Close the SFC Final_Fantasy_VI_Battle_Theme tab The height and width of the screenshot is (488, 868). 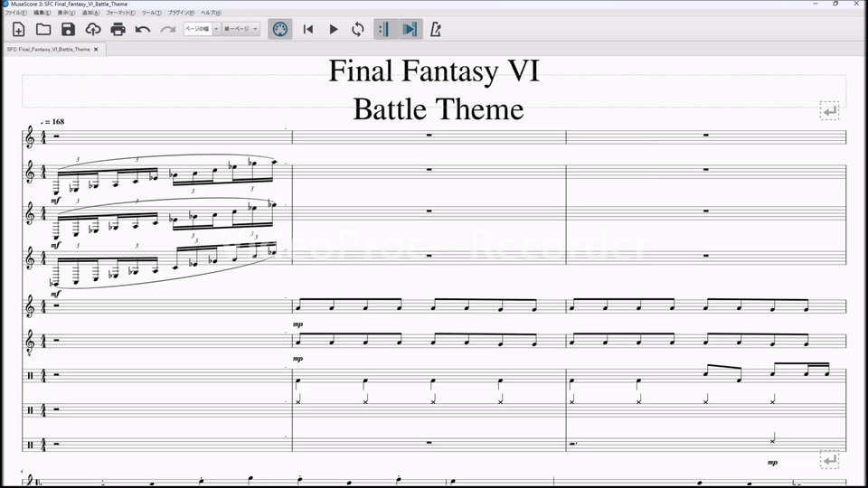coord(96,49)
